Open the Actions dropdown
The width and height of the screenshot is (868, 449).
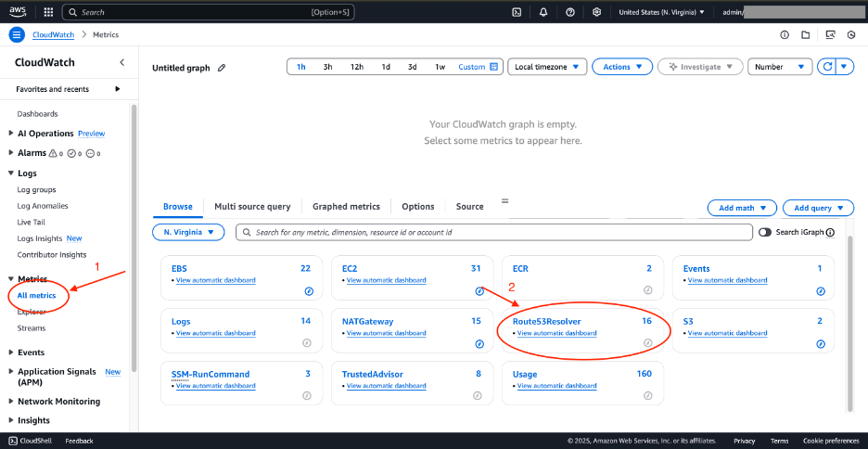[622, 67]
